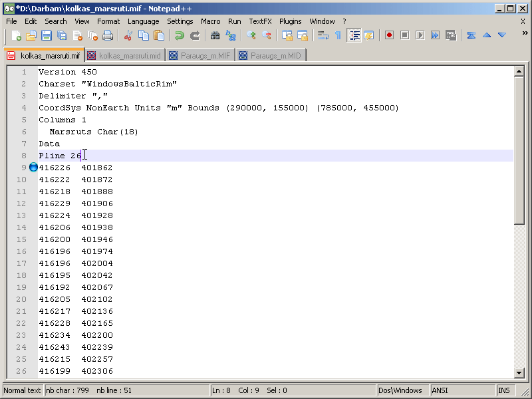Open the Window menu

point(323,21)
